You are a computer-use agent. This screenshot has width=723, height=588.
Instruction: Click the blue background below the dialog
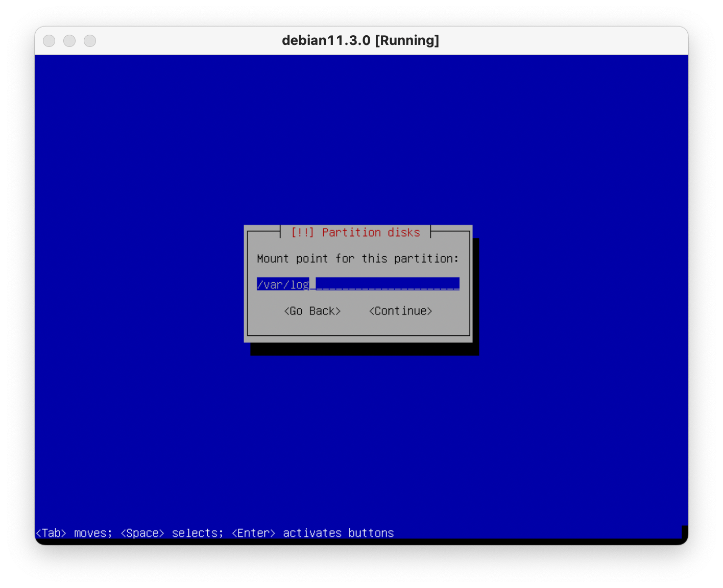pyautogui.click(x=357, y=434)
